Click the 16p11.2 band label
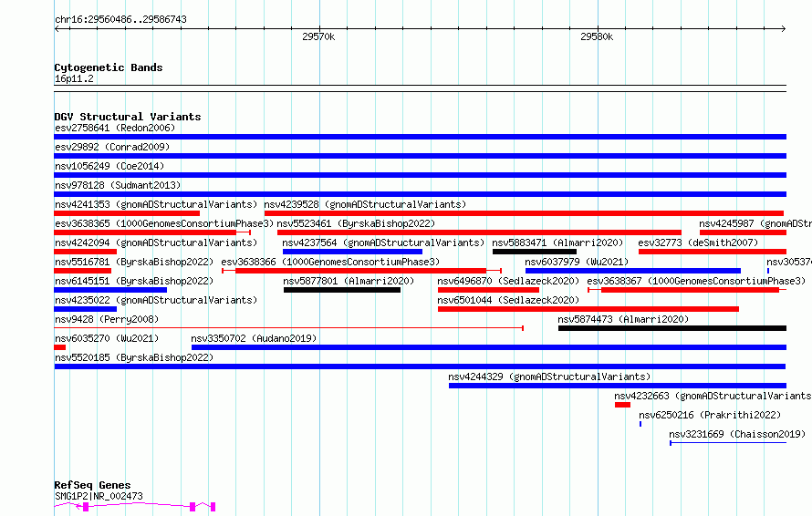Viewport: 812px width, 516px height. coord(74,78)
